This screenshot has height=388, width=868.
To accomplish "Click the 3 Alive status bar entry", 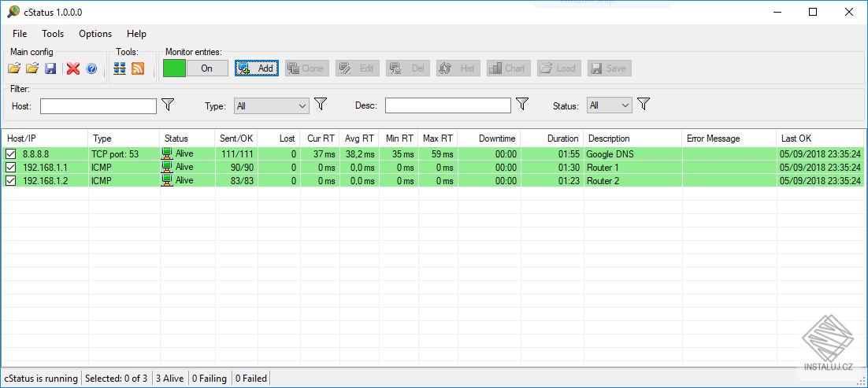I will click(x=169, y=379).
